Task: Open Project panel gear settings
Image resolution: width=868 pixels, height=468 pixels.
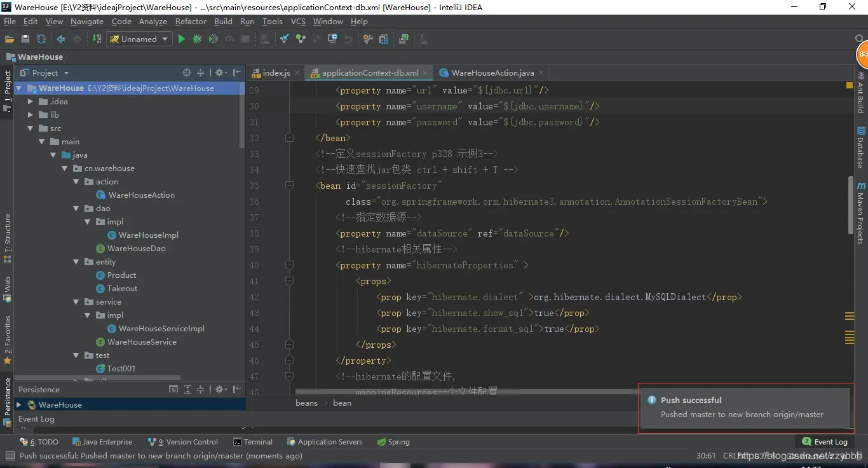Action: 220,72
